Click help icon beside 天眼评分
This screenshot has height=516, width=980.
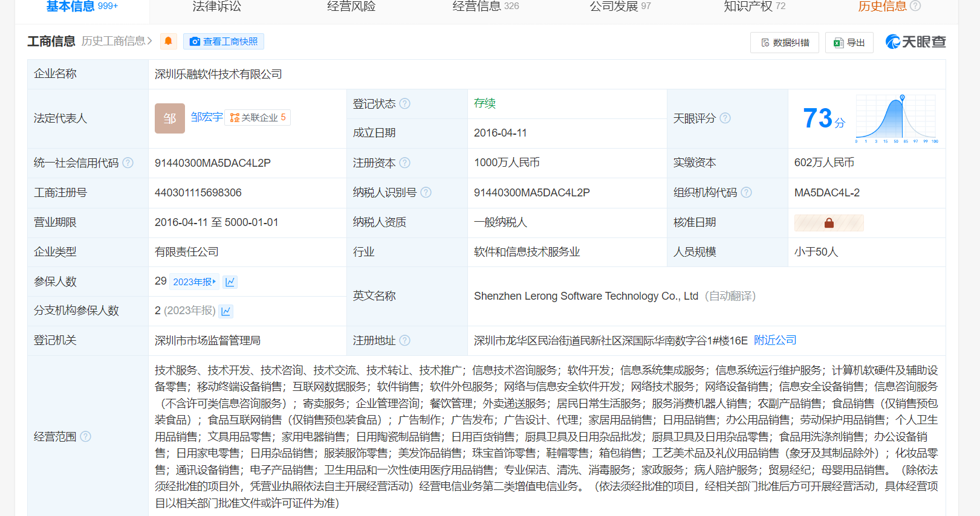point(725,118)
